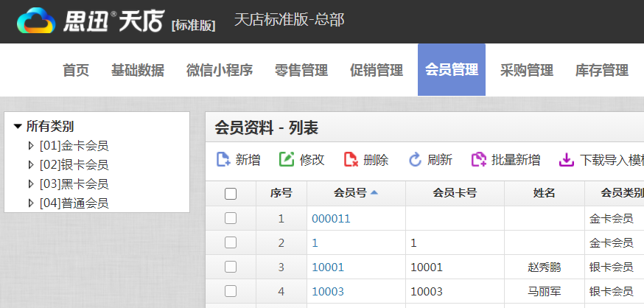Open the 采购管理 menu

(527, 70)
